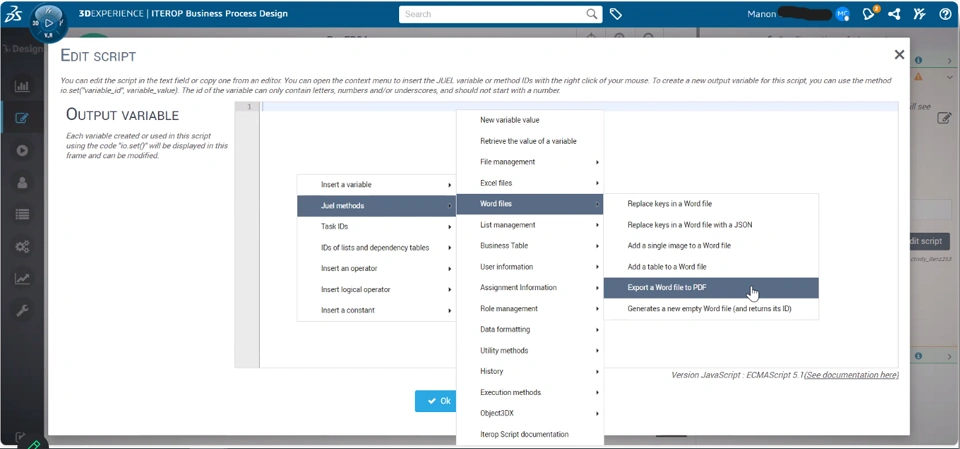
Task: Expand the Insert an operator submenu
Action: [377, 268]
